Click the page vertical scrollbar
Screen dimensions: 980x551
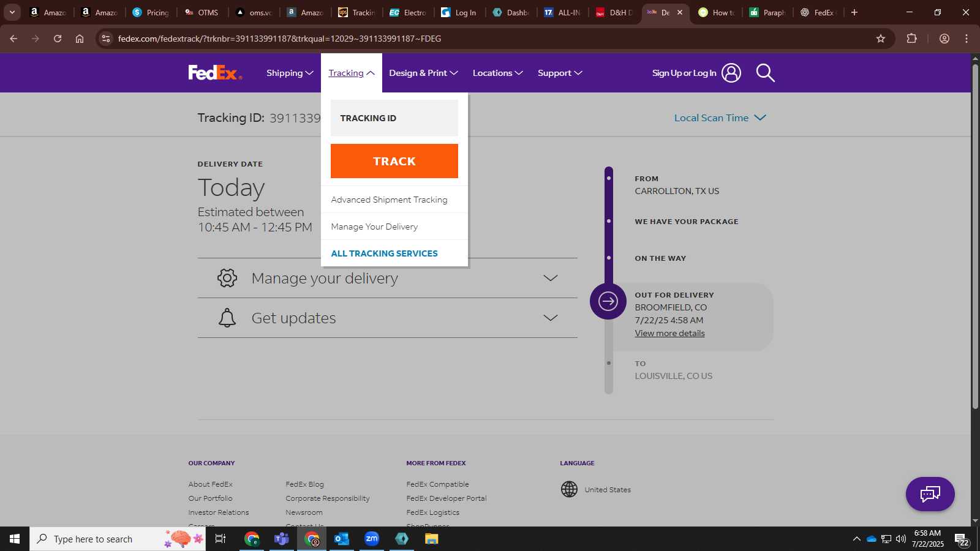[x=975, y=236]
